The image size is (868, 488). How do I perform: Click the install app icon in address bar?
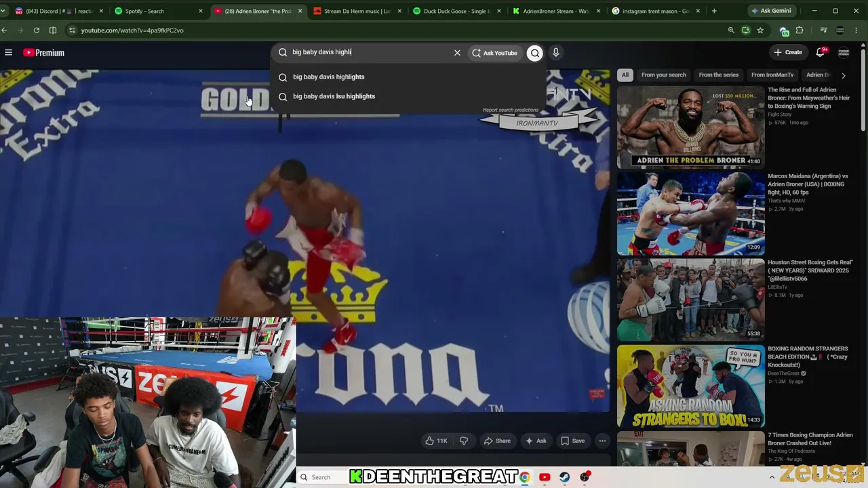point(745,30)
